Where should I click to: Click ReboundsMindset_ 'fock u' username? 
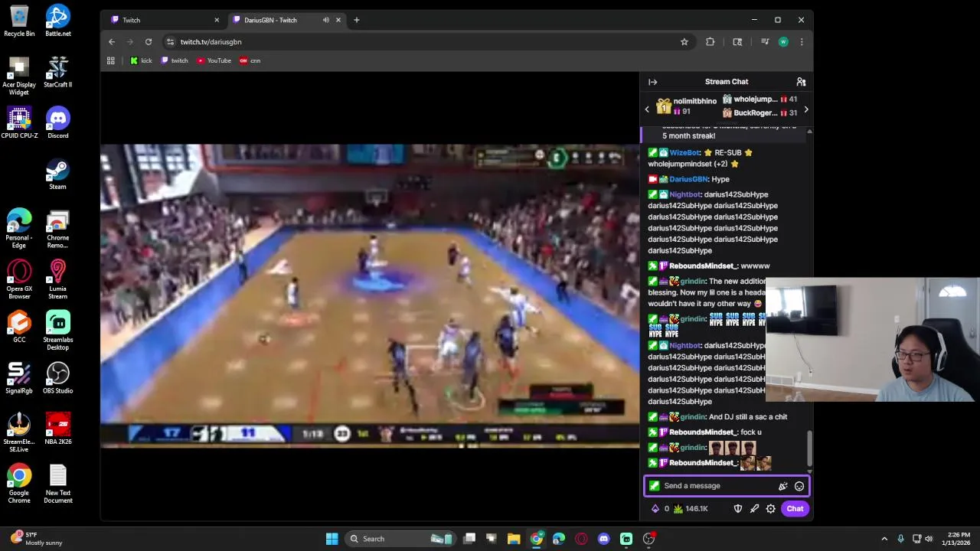pos(703,432)
